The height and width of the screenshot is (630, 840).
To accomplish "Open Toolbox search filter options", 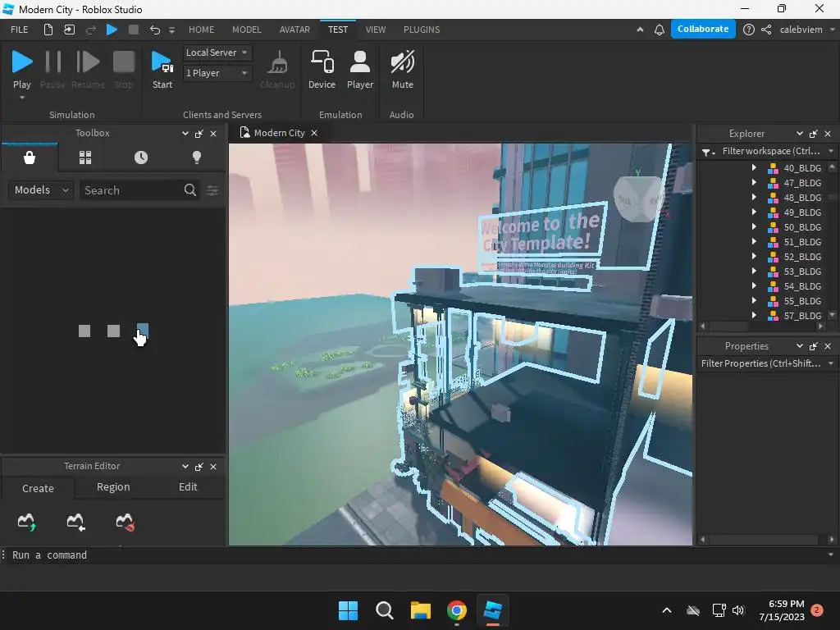I will point(212,190).
